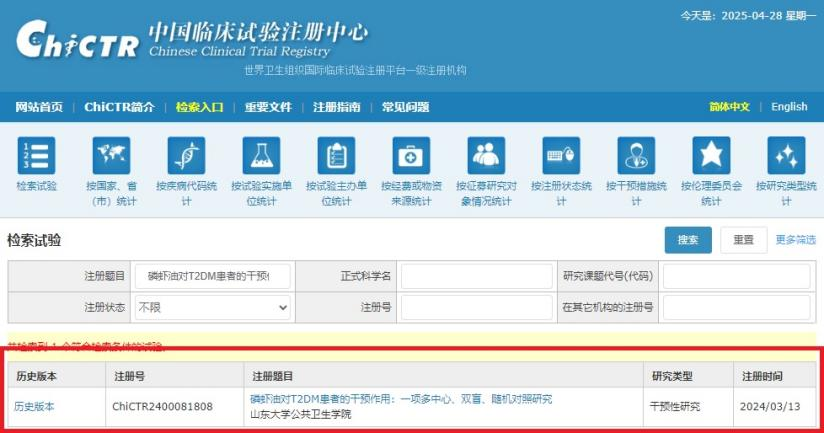Expand the 注册状态 dropdown showing 不限
824x433 pixels.
[212, 307]
